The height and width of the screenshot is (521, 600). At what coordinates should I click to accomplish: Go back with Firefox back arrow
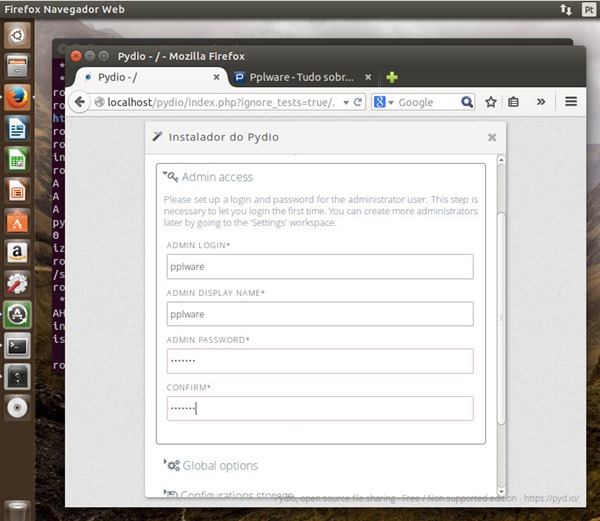[80, 102]
